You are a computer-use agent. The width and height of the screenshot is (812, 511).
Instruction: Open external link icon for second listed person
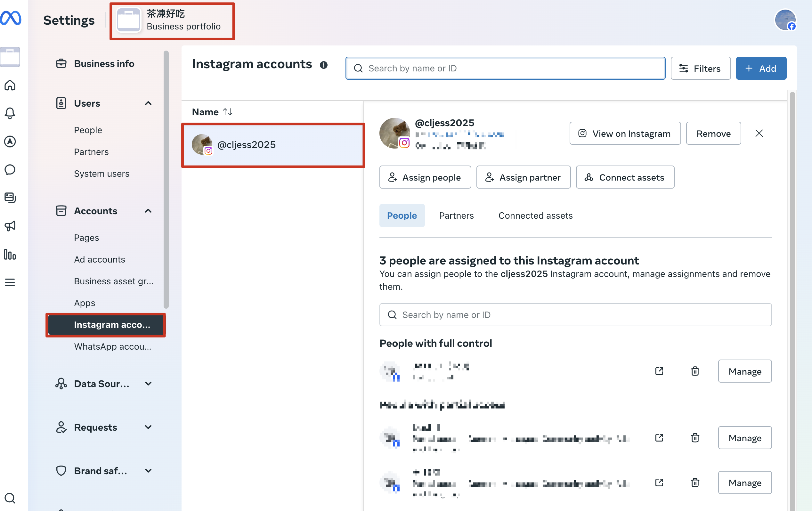point(659,438)
